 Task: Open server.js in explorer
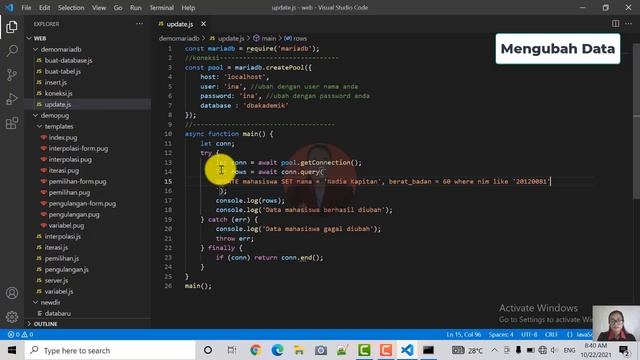[56, 280]
